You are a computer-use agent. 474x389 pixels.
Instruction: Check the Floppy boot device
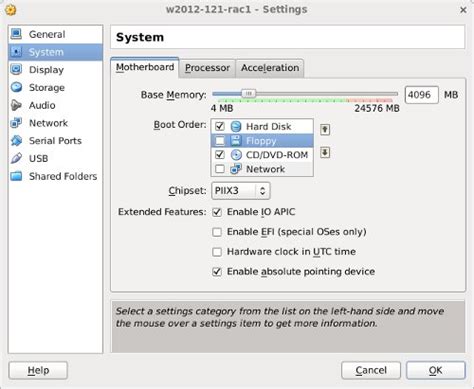click(220, 141)
